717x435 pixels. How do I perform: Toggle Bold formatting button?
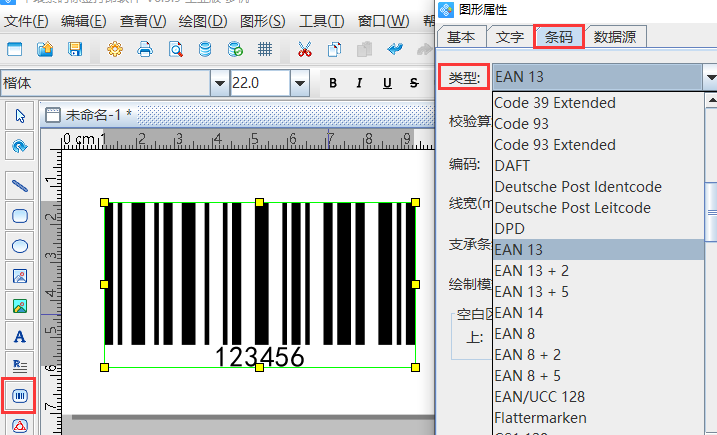tap(333, 83)
